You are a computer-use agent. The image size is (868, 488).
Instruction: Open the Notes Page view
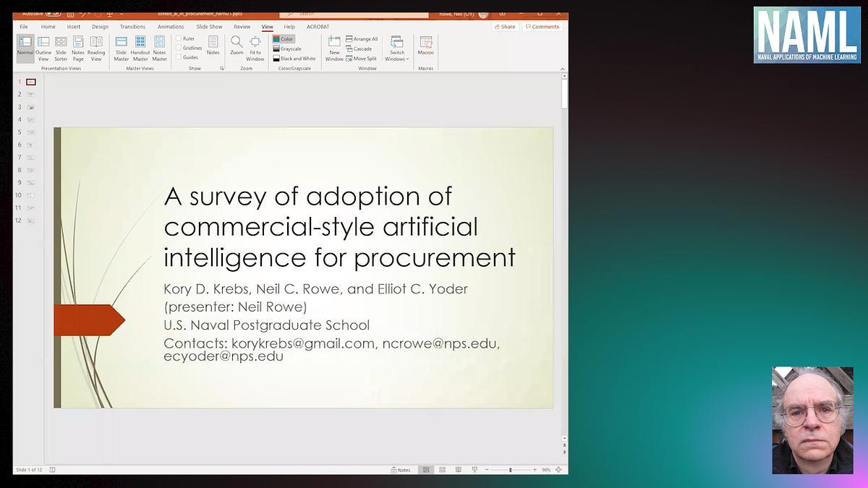click(x=77, y=48)
